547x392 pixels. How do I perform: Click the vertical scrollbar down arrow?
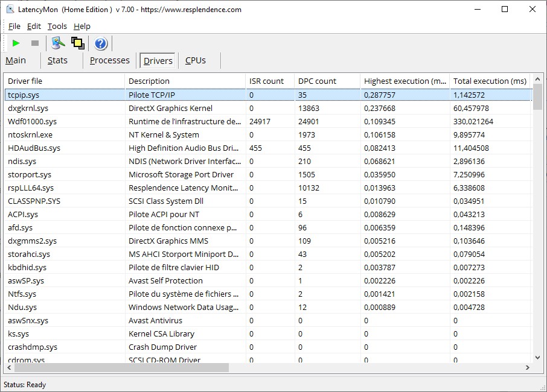coord(537,357)
